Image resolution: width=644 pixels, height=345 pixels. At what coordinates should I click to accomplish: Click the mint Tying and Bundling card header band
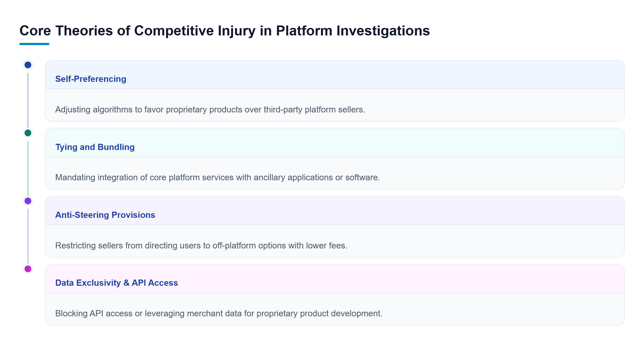point(335,143)
